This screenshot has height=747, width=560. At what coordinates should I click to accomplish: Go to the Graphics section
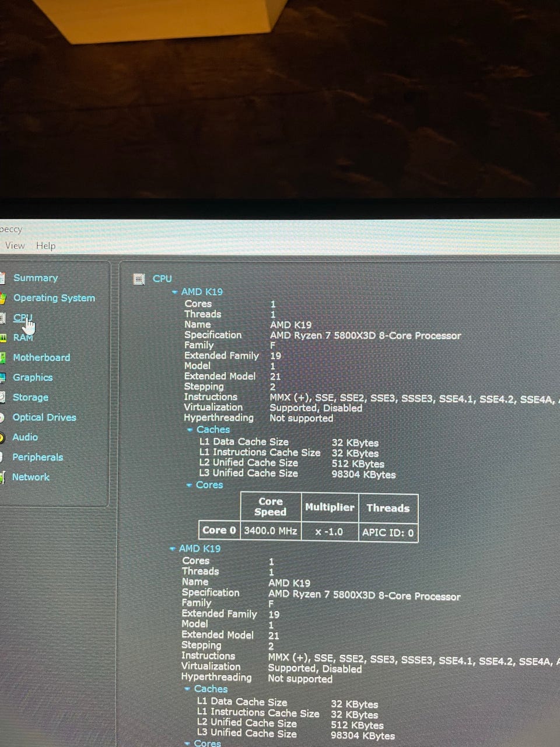coord(33,378)
